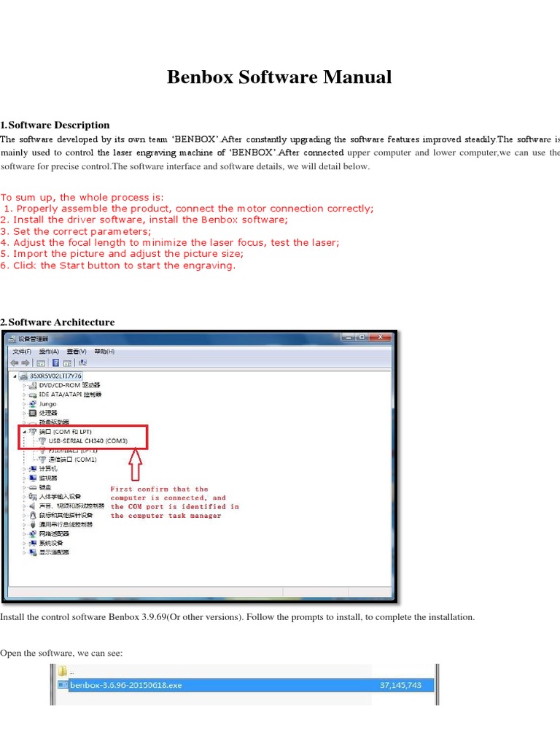Expand the 计算机 node
560x747 pixels.
(24, 469)
